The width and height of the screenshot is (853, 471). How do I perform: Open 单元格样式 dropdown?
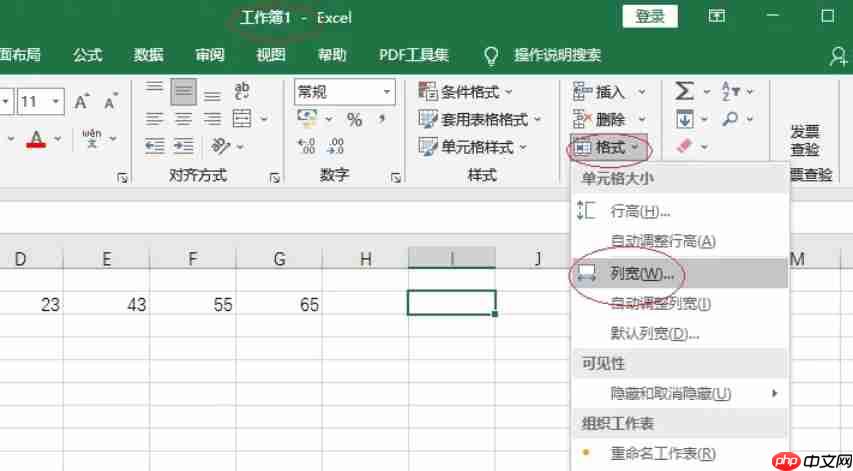tap(472, 146)
